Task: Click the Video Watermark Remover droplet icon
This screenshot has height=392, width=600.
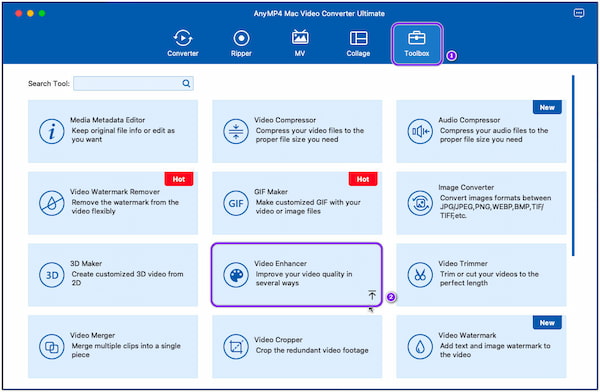Action: 52,203
